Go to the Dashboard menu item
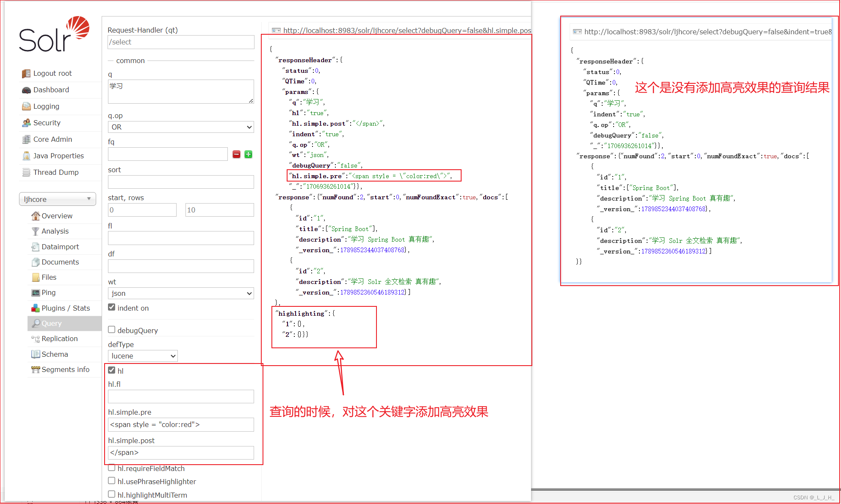 (51, 90)
